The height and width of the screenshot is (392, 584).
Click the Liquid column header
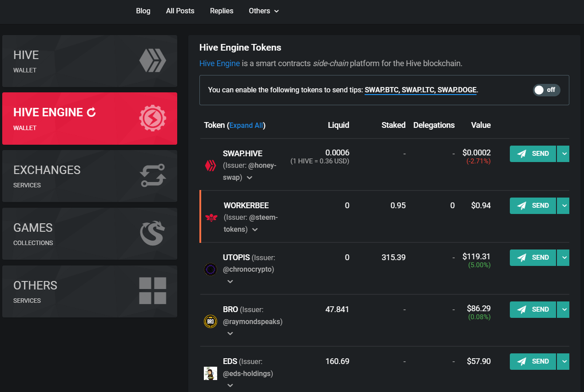(338, 125)
